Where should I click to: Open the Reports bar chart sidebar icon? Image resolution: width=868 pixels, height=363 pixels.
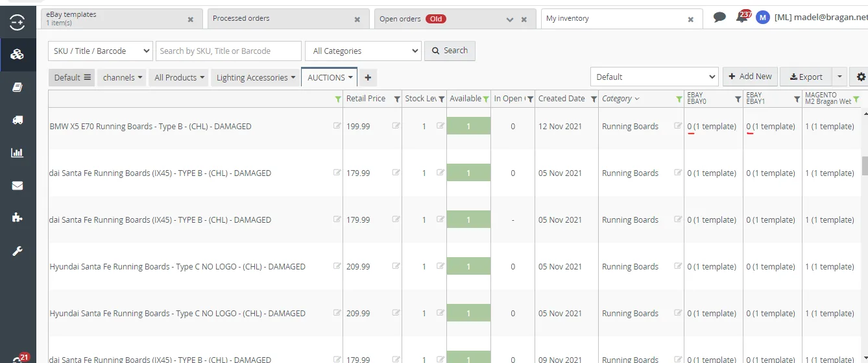pos(18,153)
